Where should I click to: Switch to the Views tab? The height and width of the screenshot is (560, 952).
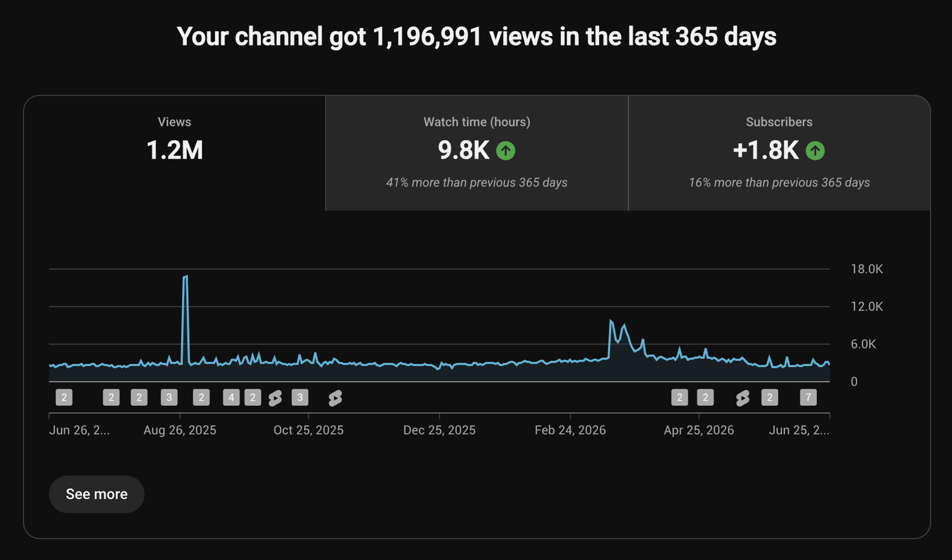tap(175, 153)
